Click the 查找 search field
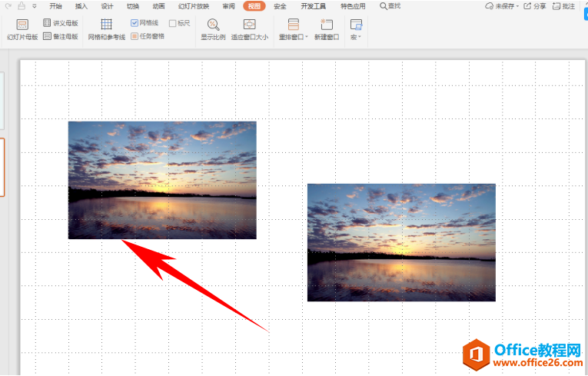Image resolution: width=588 pixels, height=376 pixels. (390, 6)
